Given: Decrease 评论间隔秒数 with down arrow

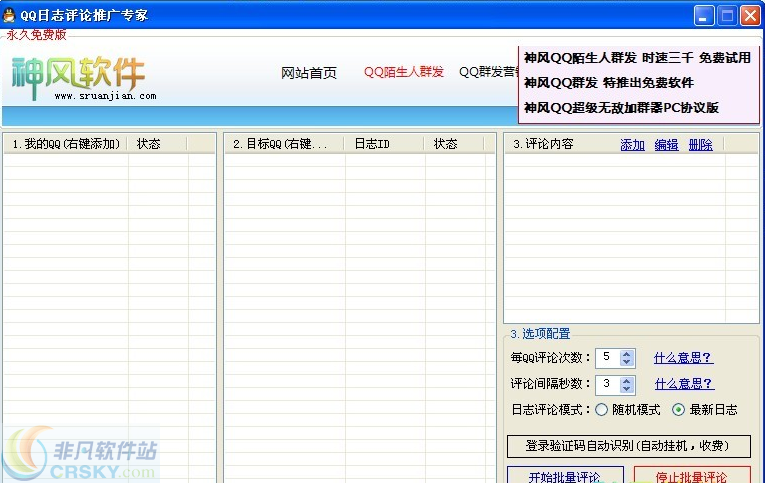Looking at the screenshot, I should pos(626,389).
